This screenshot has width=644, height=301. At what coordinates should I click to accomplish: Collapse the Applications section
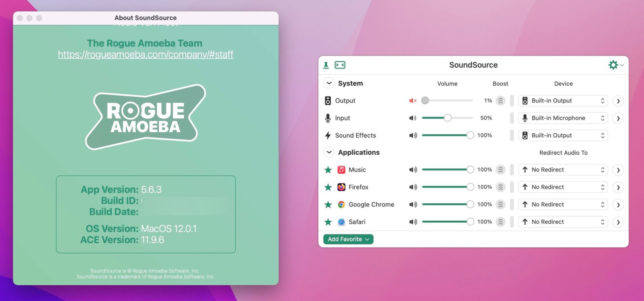(329, 152)
